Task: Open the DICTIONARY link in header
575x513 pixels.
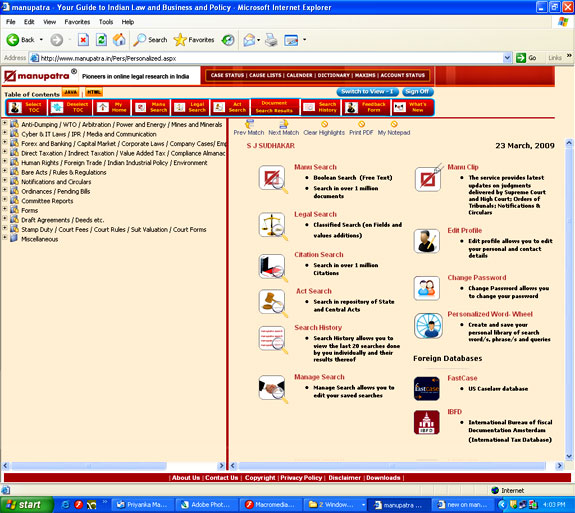Action: [x=333, y=76]
